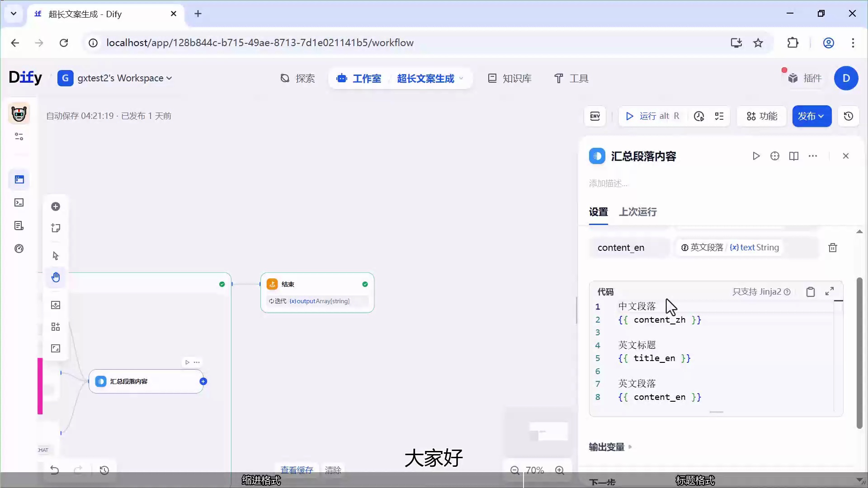Screen dimensions: 868x488
Task: Select the 结束 end node
Action: pos(317,292)
